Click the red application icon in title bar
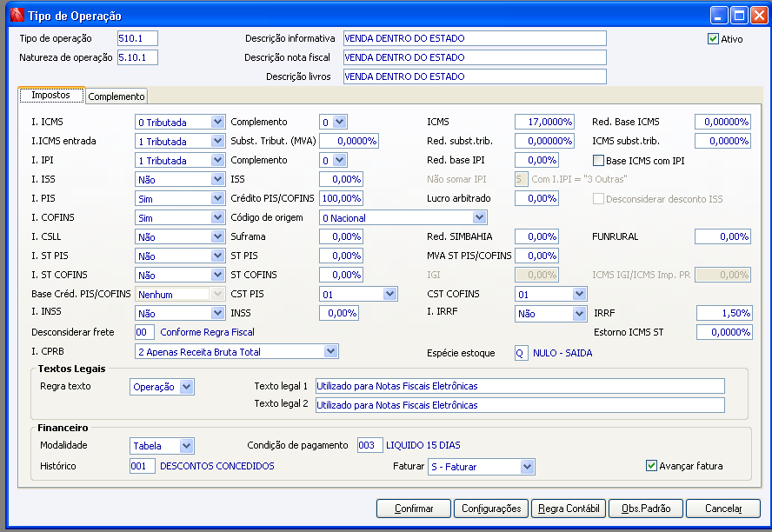Image resolution: width=772 pixels, height=532 pixels. (x=16, y=16)
